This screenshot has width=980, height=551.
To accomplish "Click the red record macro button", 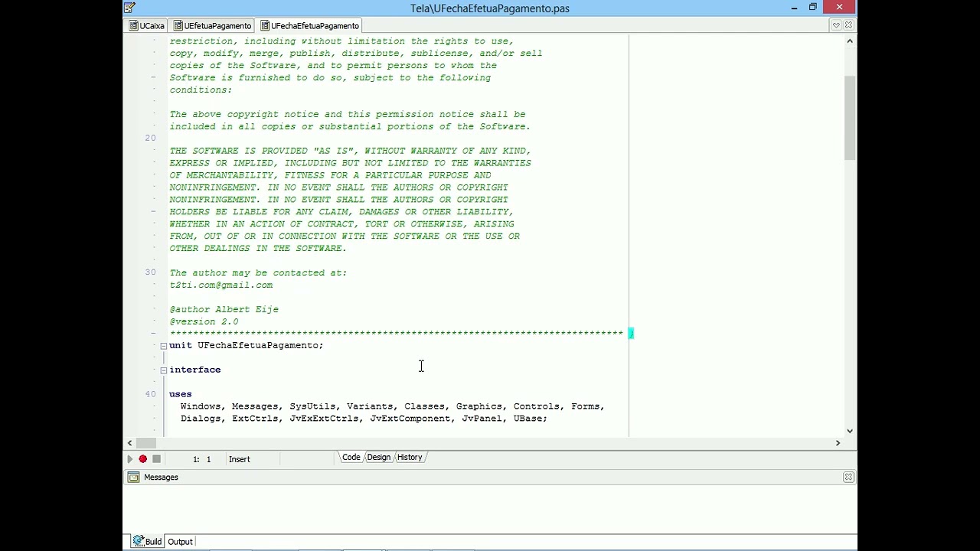I will [142, 459].
